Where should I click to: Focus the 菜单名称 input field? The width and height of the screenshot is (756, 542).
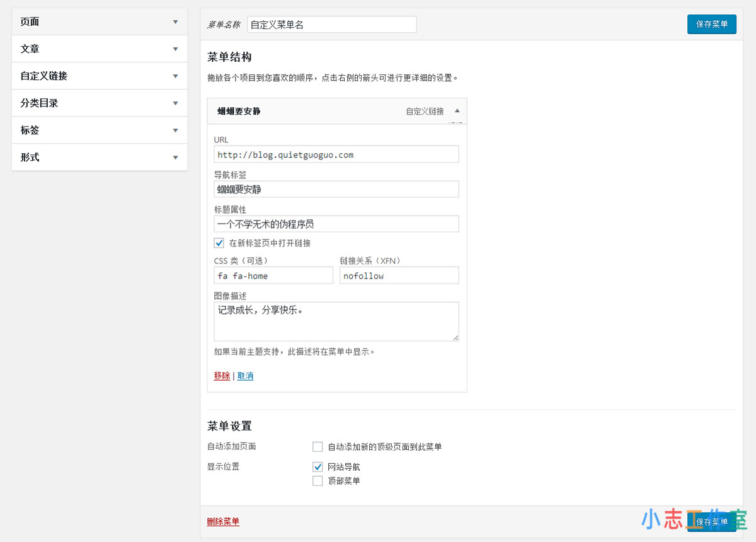pos(332,25)
